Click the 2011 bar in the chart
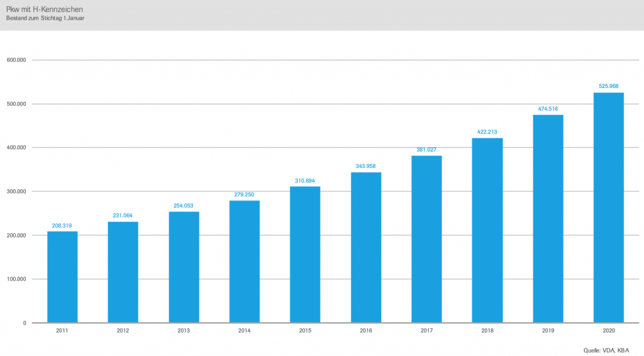The height and width of the screenshot is (356, 644). (62, 277)
